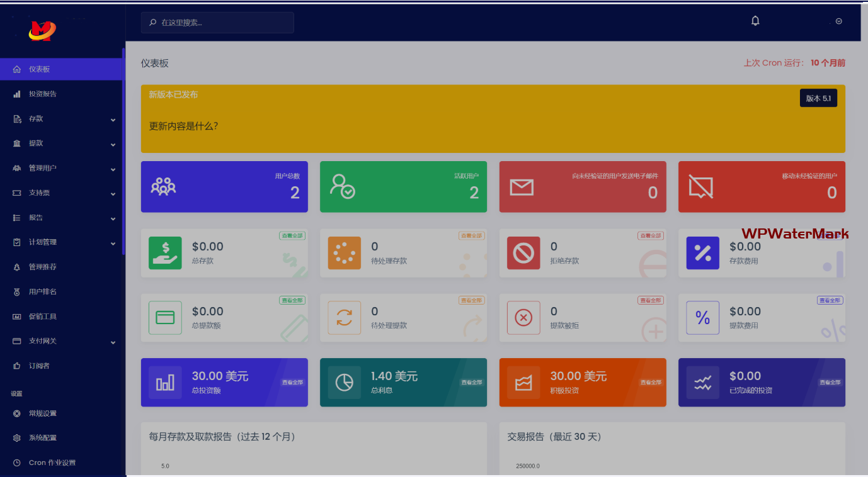Click the total users group icon

[x=163, y=186]
